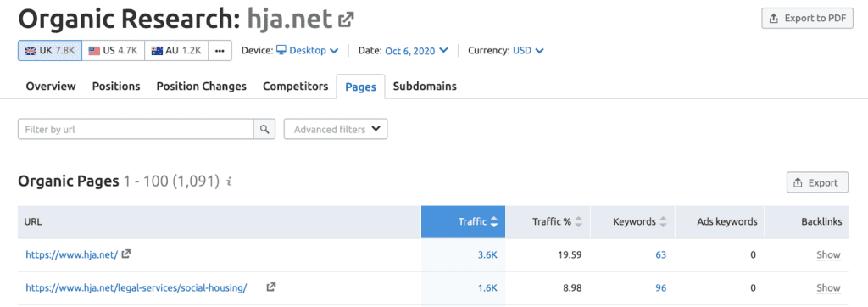Screen dimensions: 868x307
Task: Sort by Traffic % column arrows
Action: point(578,221)
